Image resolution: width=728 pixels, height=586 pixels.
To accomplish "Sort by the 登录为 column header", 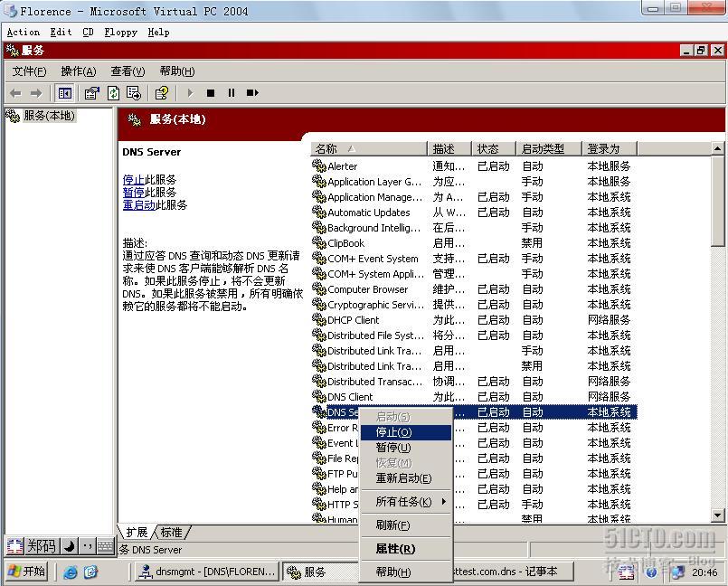I will click(610, 148).
